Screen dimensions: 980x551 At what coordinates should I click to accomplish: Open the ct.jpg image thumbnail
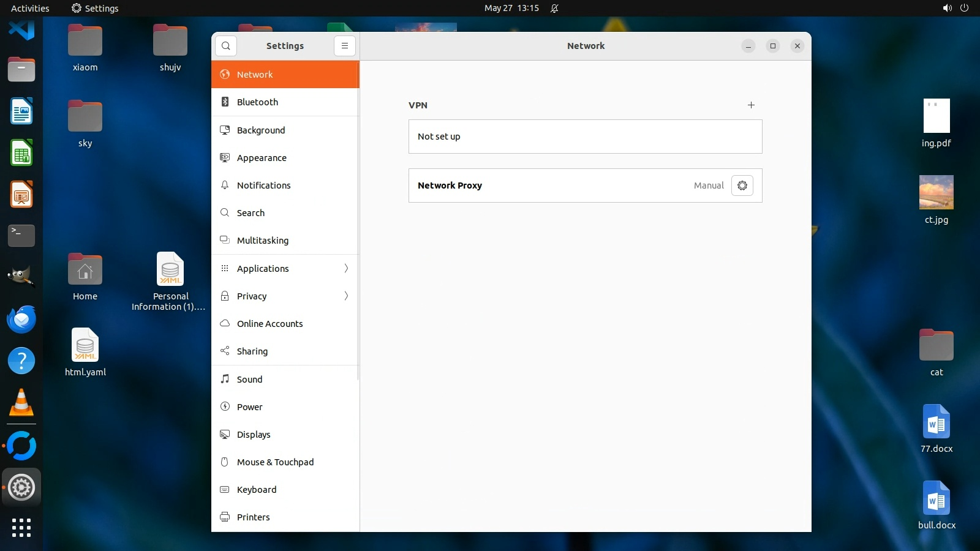(936, 192)
